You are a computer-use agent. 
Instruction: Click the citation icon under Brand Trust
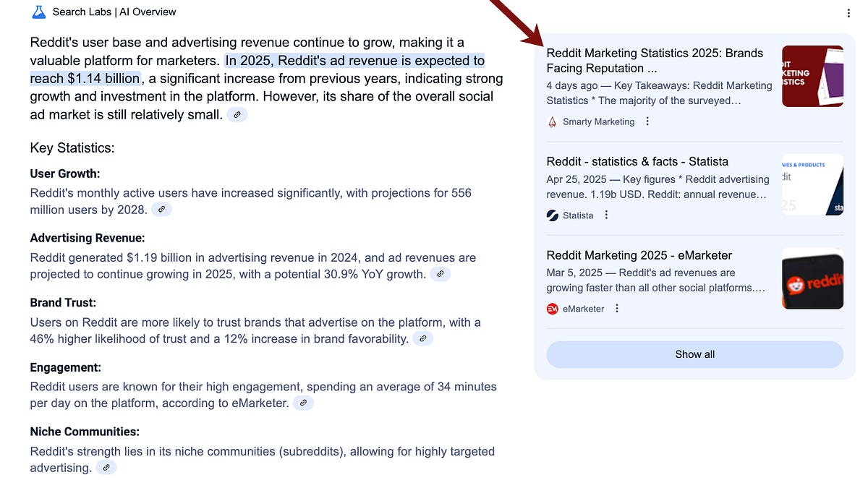point(422,338)
